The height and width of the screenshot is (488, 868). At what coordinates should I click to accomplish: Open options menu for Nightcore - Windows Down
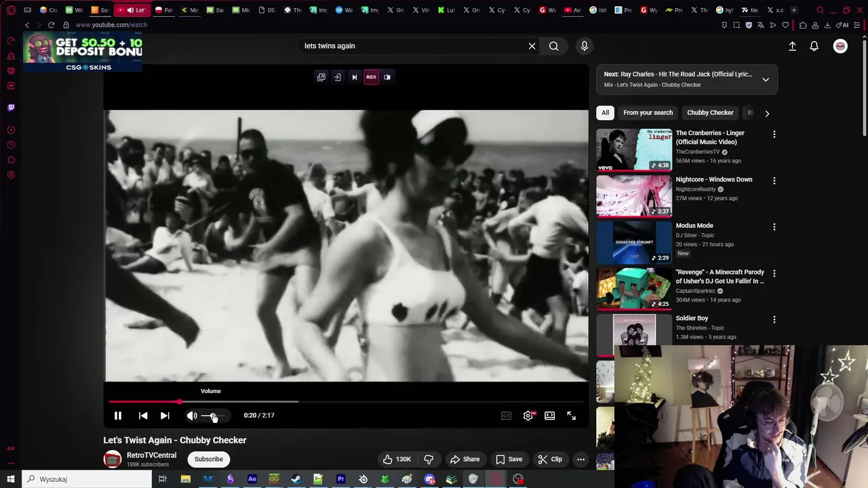774,181
